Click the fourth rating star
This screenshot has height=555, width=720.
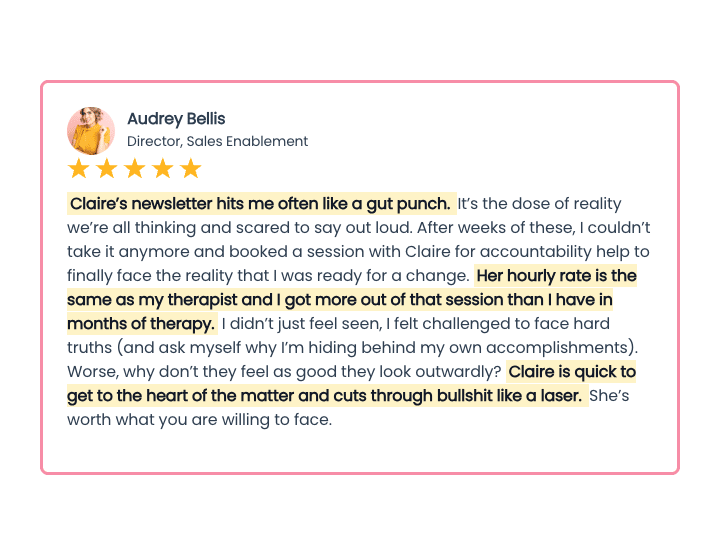coord(163,168)
